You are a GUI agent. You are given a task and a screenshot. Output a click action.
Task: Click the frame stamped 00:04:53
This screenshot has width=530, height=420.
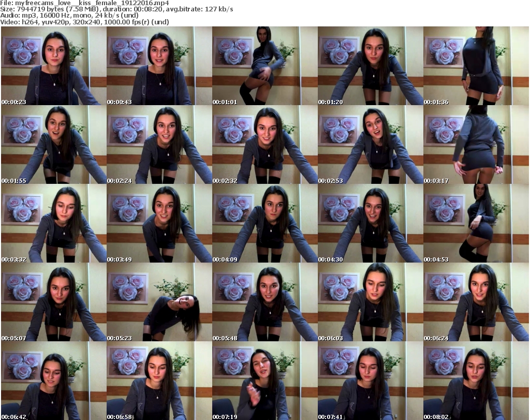coord(476,223)
